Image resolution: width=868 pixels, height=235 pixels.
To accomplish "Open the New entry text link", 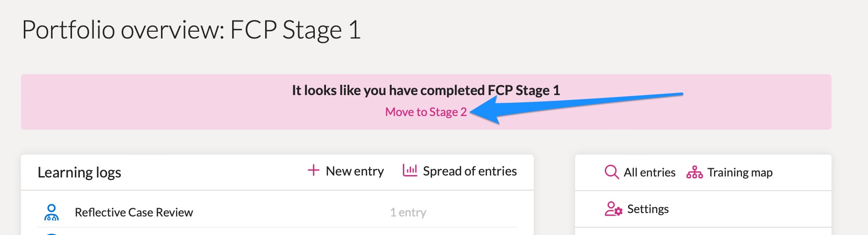I will click(355, 171).
